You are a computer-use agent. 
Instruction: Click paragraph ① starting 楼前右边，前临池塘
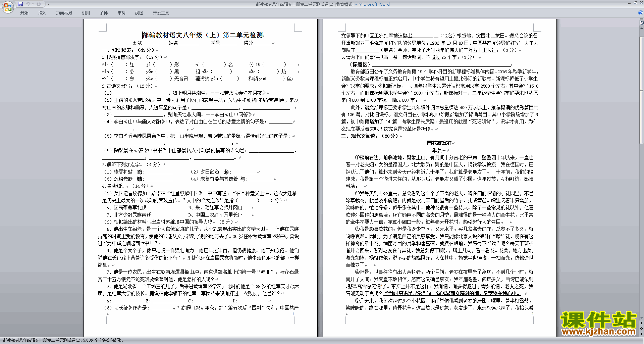[439, 171]
